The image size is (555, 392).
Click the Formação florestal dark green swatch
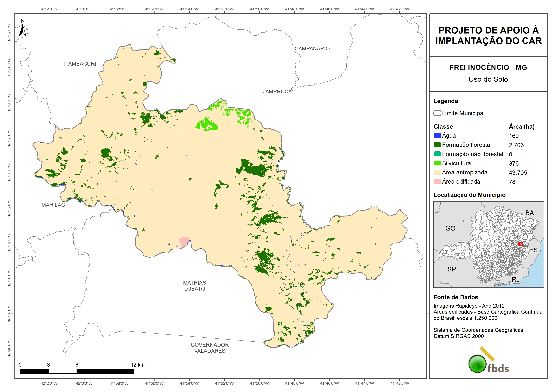tap(437, 145)
